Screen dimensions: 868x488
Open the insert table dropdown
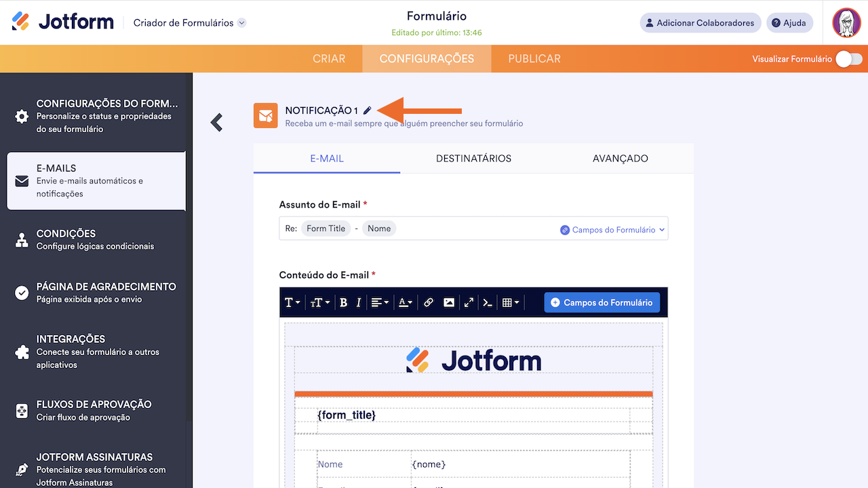511,303
